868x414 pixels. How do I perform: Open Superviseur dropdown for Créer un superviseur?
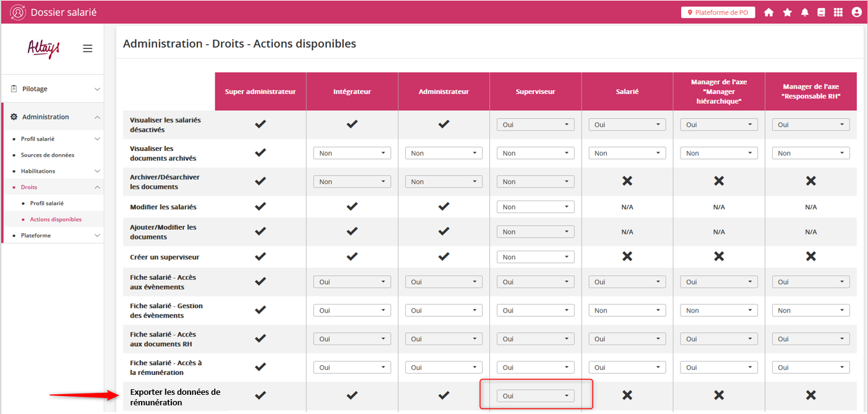pyautogui.click(x=535, y=257)
